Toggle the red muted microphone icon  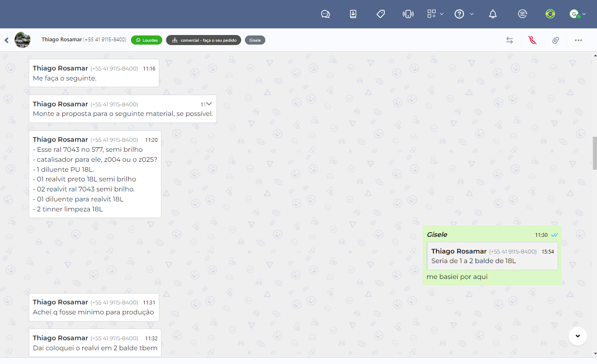coord(532,40)
